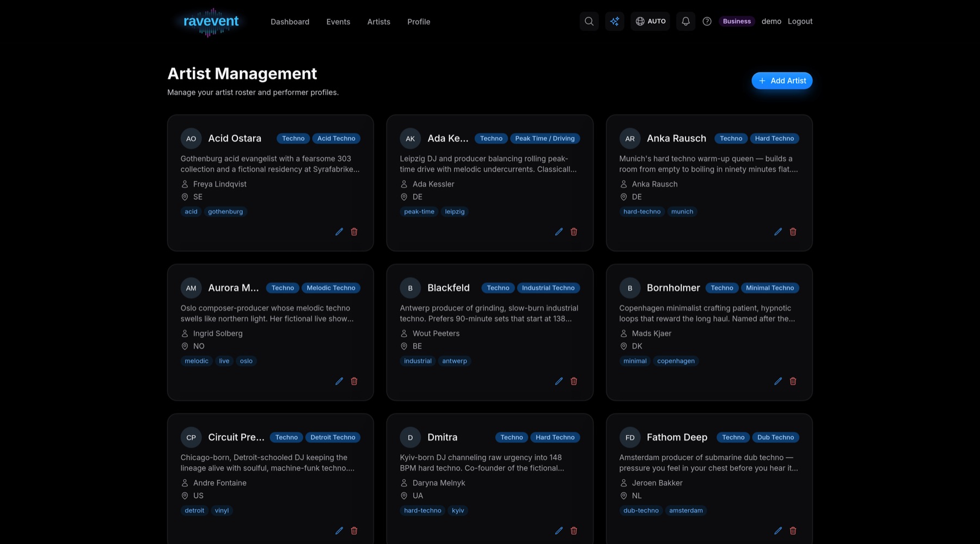Click the Logout link
Viewport: 980px width, 544px height.
tap(800, 21)
